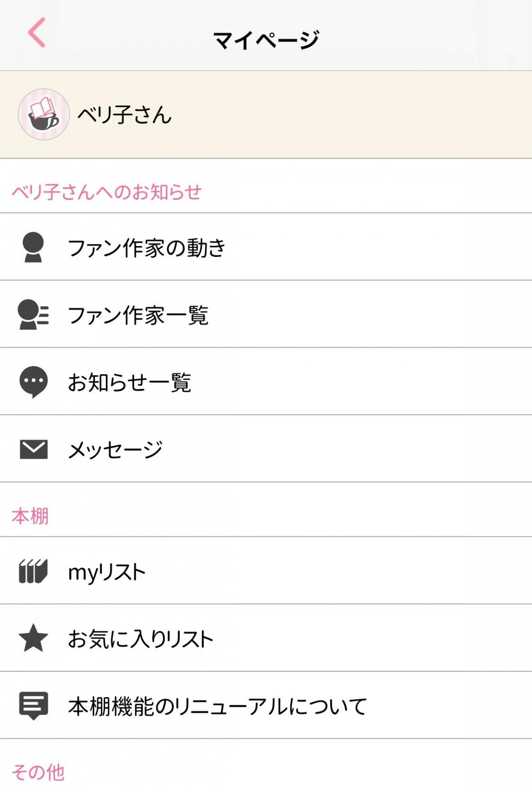Open myリスト bookshelf entry
Viewport: 532px width, 789px height.
107,571
